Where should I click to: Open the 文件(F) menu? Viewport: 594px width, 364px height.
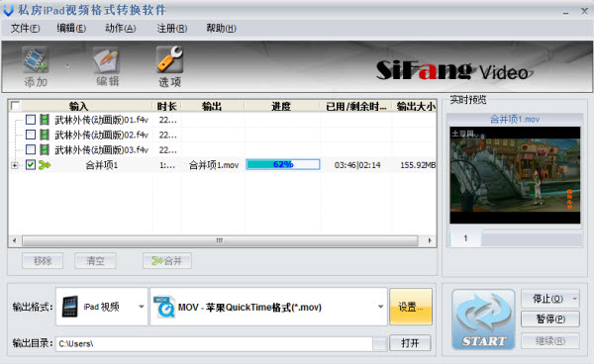(x=26, y=29)
